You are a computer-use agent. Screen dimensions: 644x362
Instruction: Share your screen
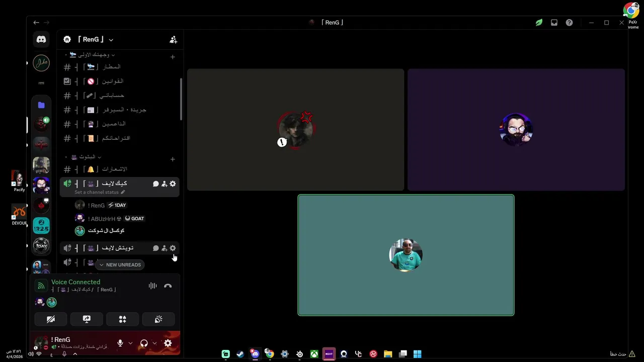87,319
